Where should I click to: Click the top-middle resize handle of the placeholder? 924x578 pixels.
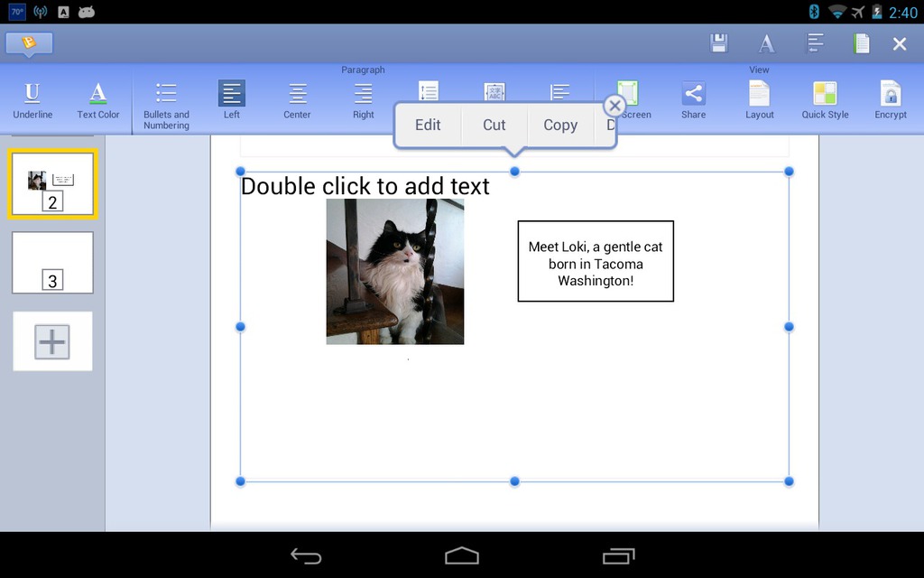514,172
